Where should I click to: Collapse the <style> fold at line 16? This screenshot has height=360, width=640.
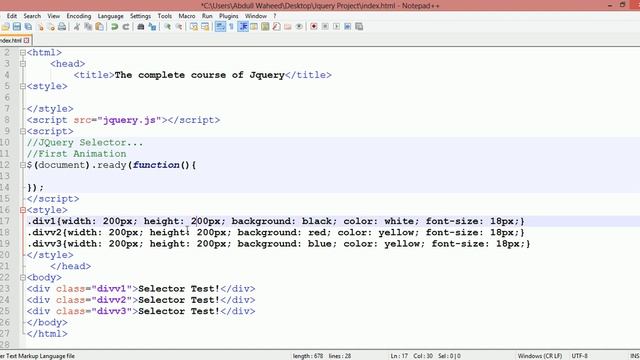(x=23, y=210)
